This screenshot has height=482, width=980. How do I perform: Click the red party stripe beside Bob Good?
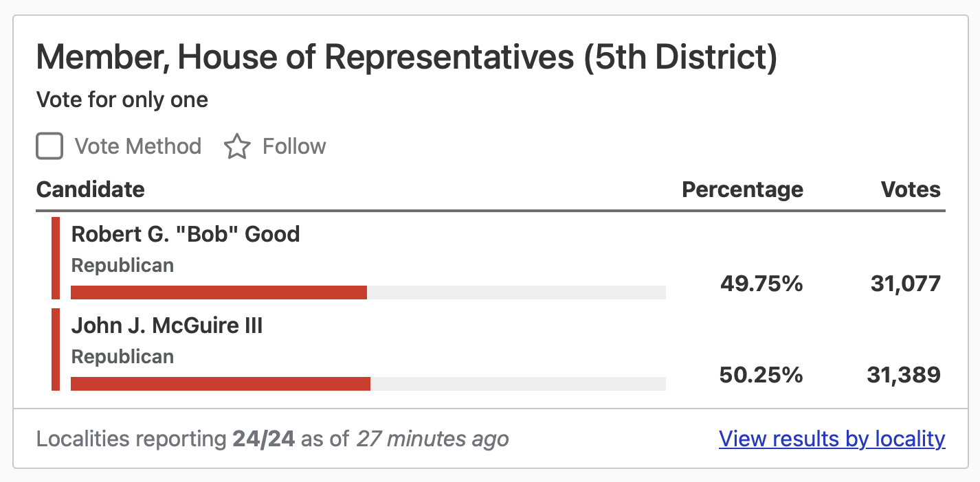pyautogui.click(x=56, y=258)
